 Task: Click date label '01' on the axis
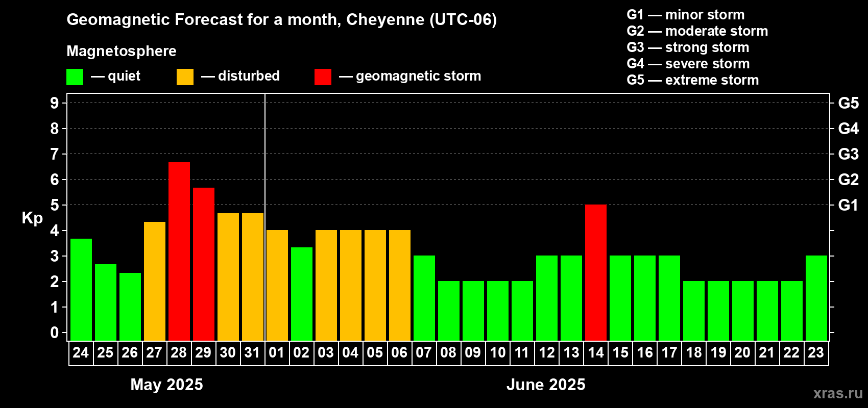click(x=277, y=353)
